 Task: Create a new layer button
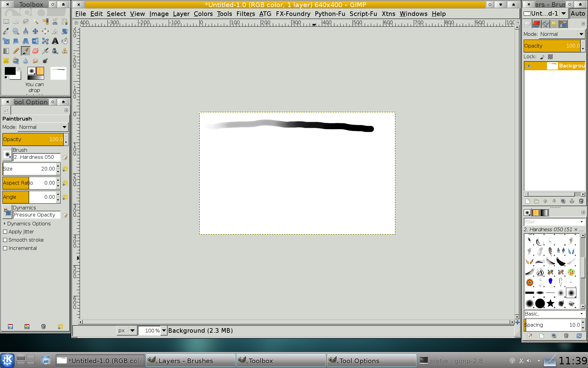coord(527,201)
